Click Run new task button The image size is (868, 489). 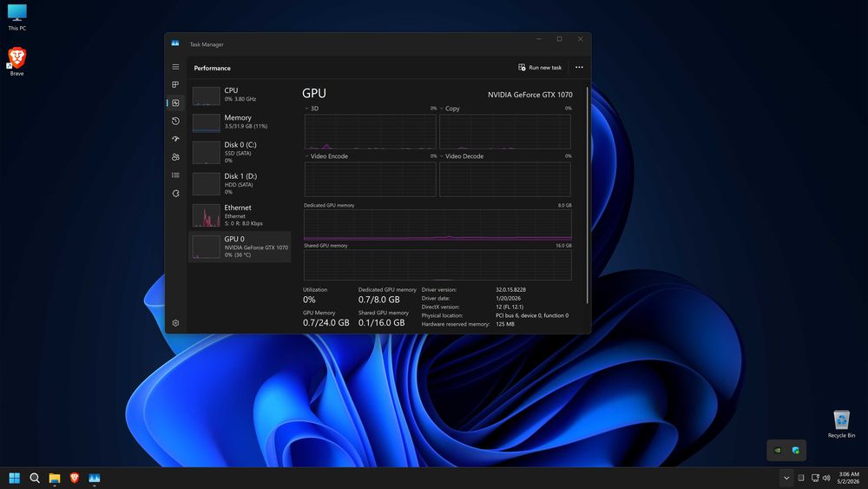[540, 68]
